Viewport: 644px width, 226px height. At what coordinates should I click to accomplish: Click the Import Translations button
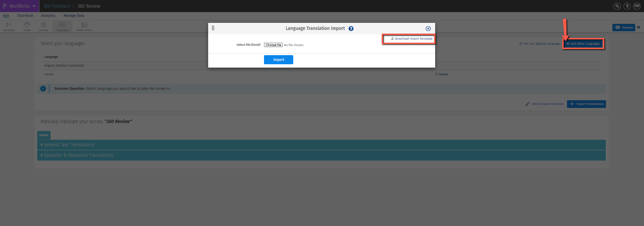pos(586,104)
